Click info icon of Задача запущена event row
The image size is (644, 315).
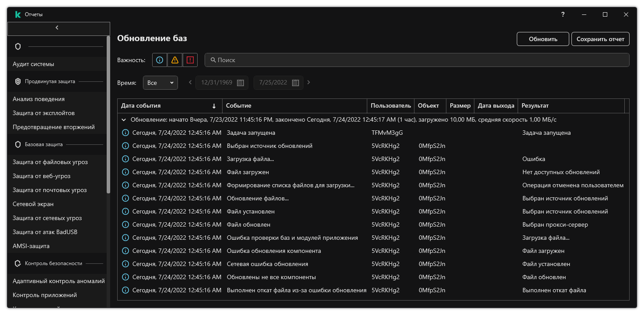click(x=125, y=133)
